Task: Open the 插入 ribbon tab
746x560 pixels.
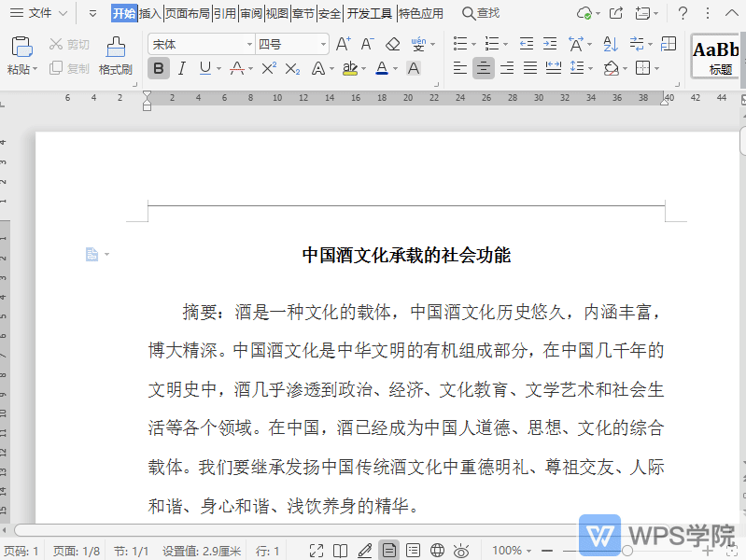Action: coord(149,13)
